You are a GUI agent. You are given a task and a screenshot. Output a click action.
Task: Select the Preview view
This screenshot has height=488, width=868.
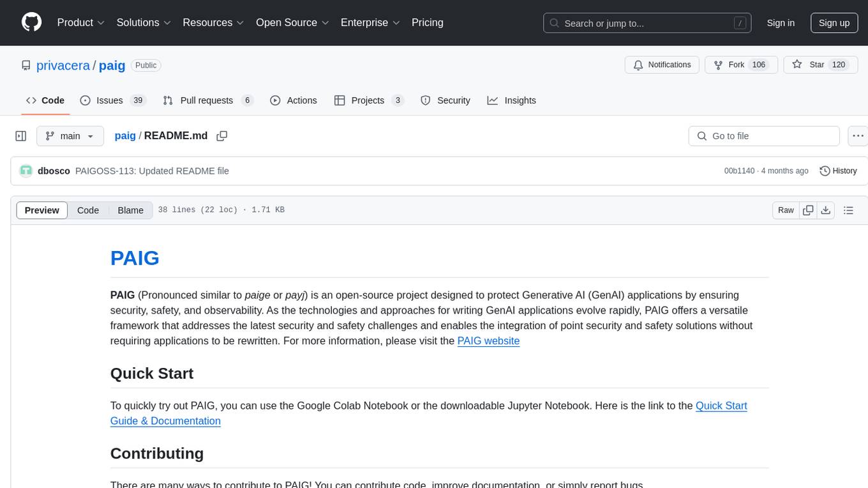click(x=42, y=210)
